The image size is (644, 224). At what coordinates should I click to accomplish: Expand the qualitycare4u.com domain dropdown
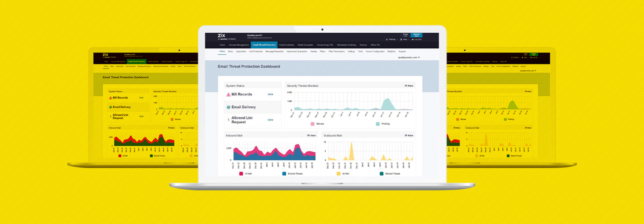pos(409,57)
